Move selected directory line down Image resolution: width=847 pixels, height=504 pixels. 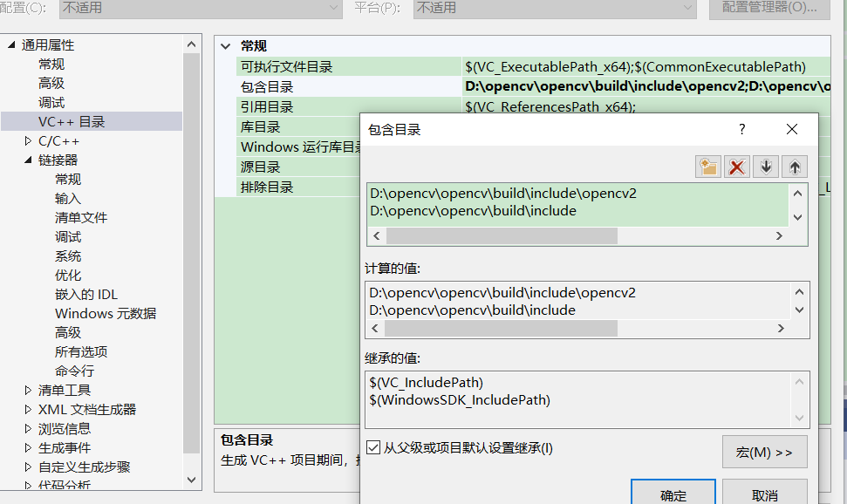click(765, 167)
